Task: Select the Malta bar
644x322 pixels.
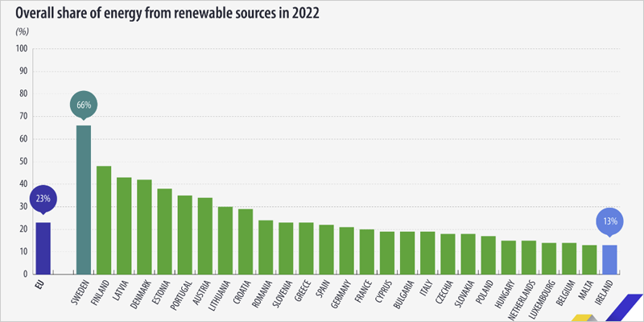Action: point(589,259)
